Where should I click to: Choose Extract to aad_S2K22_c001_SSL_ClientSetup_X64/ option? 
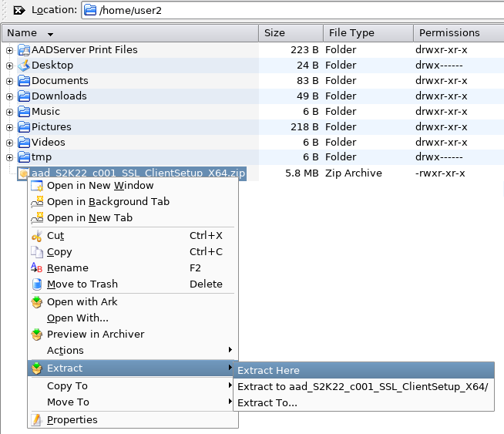point(362,387)
